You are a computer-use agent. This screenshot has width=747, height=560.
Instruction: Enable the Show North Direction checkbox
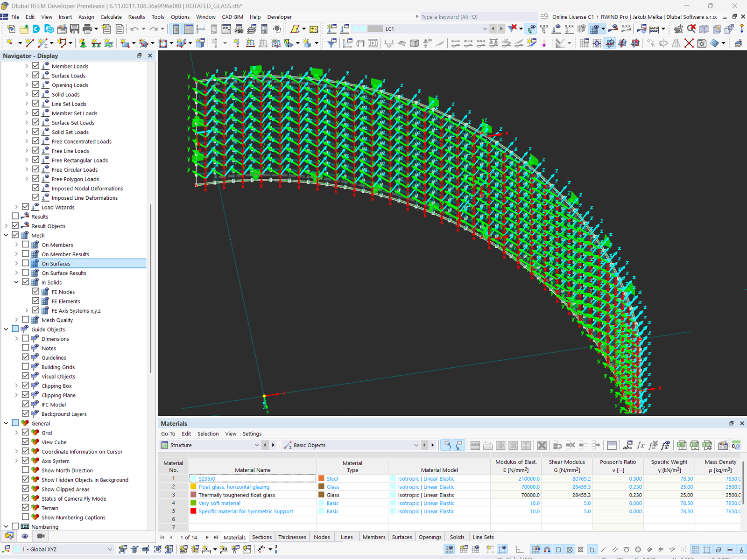point(26,470)
